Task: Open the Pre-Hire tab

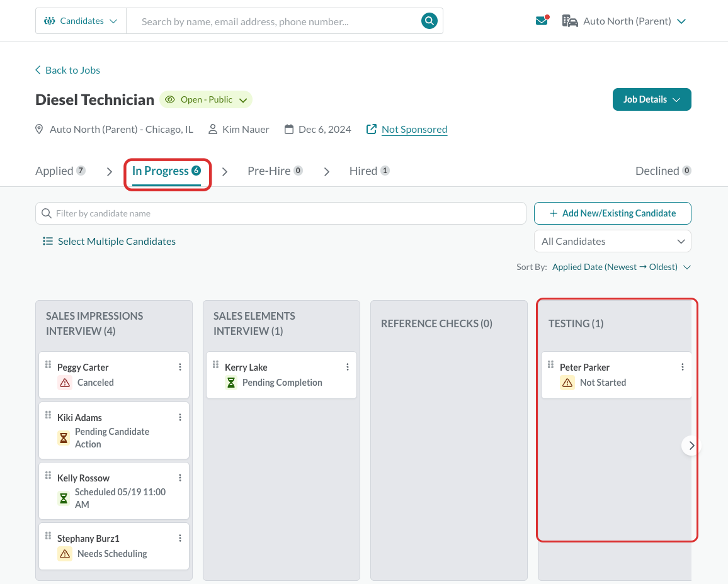Action: pos(275,171)
